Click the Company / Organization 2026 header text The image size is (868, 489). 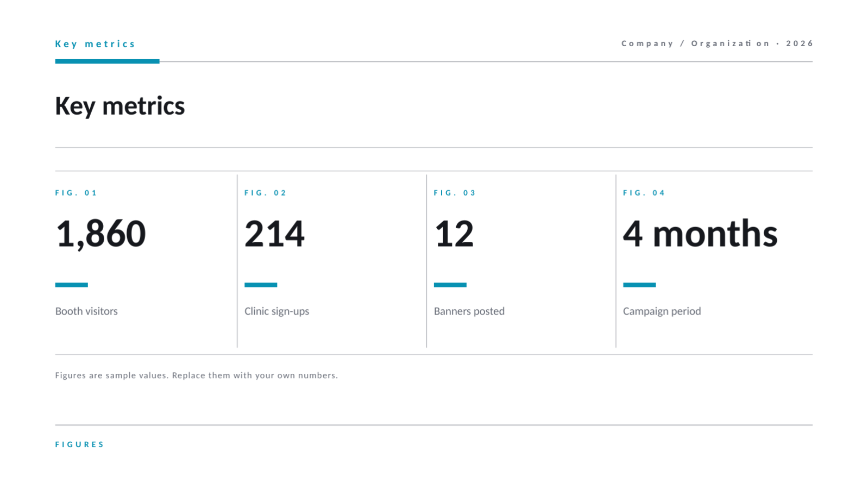pos(717,43)
